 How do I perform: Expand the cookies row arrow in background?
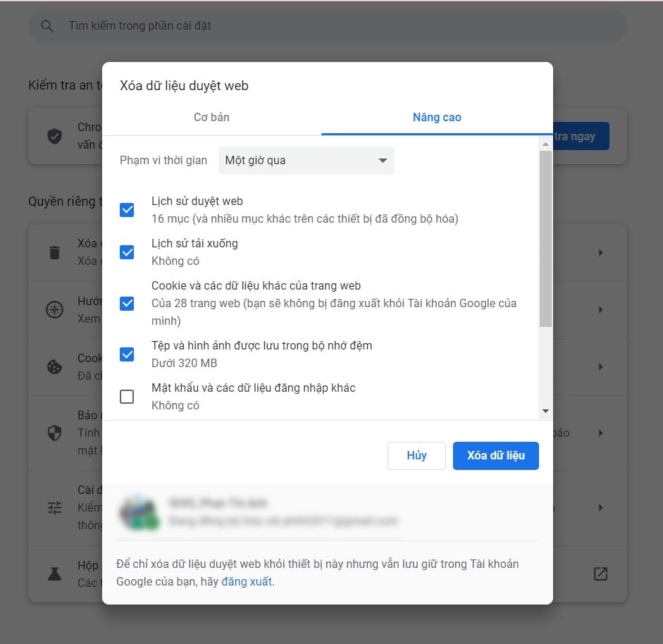tap(600, 366)
